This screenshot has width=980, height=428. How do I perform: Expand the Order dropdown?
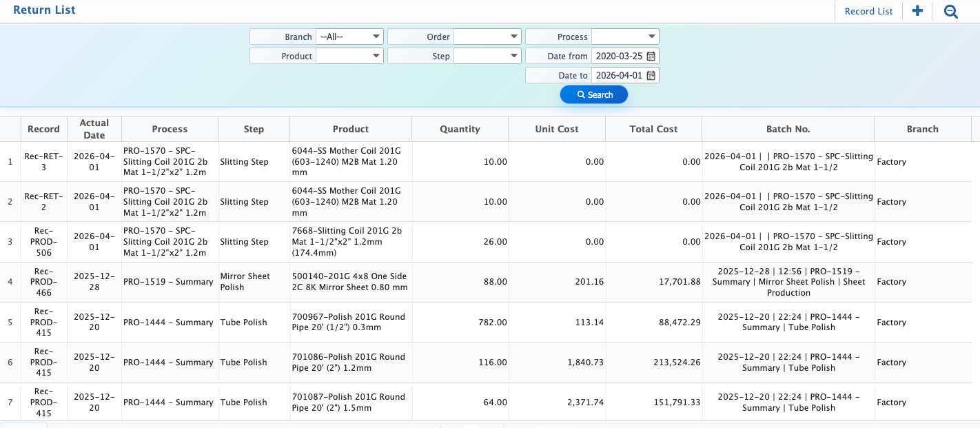pyautogui.click(x=487, y=37)
